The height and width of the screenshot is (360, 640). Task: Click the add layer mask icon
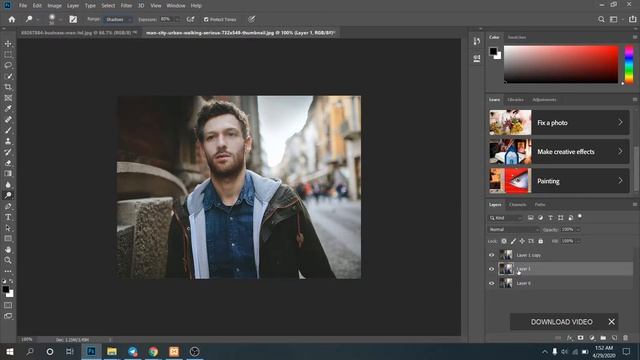point(580,338)
